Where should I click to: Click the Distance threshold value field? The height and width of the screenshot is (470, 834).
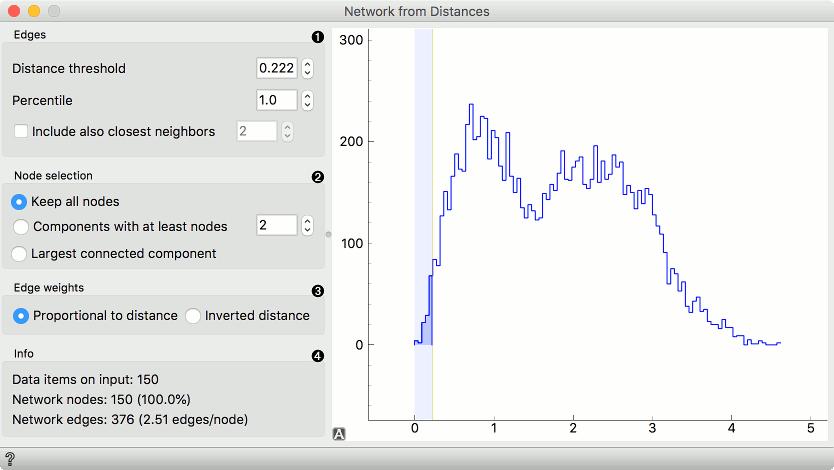[x=276, y=69]
